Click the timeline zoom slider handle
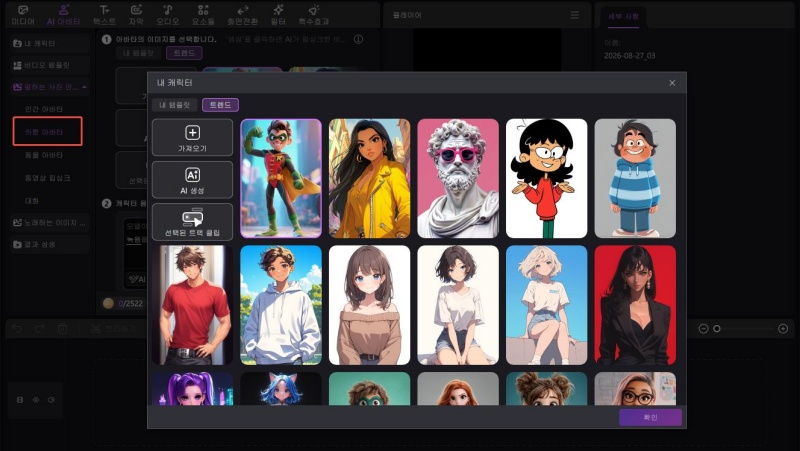 pyautogui.click(x=717, y=329)
